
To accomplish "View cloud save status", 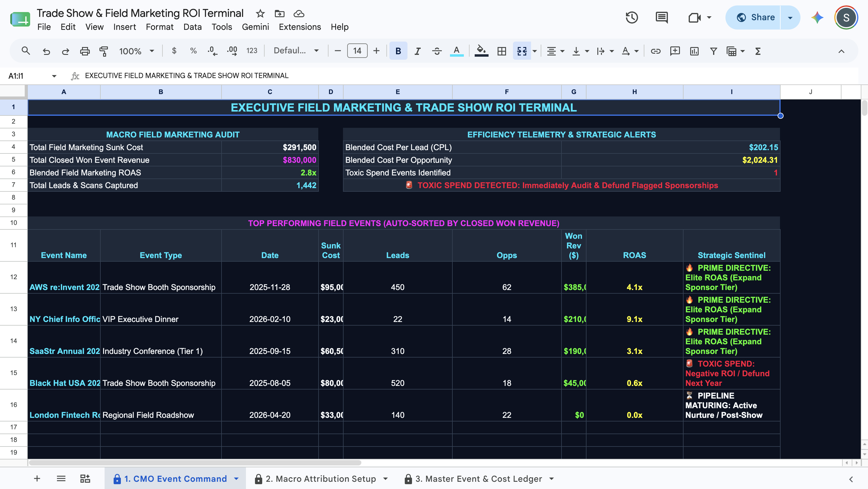I will [x=299, y=14].
